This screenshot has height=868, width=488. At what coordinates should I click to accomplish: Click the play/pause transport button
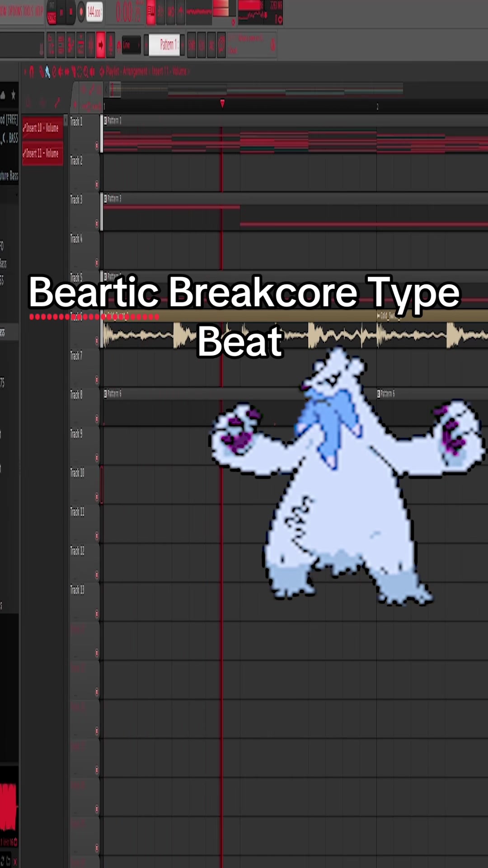point(61,12)
